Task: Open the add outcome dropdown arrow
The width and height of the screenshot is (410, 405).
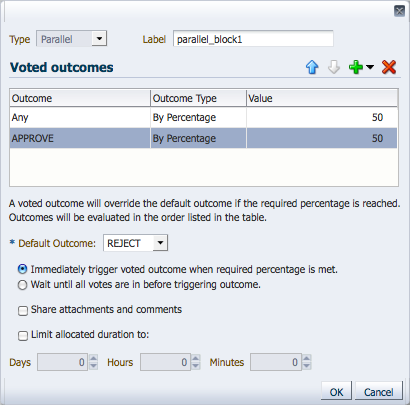Action: [x=370, y=67]
